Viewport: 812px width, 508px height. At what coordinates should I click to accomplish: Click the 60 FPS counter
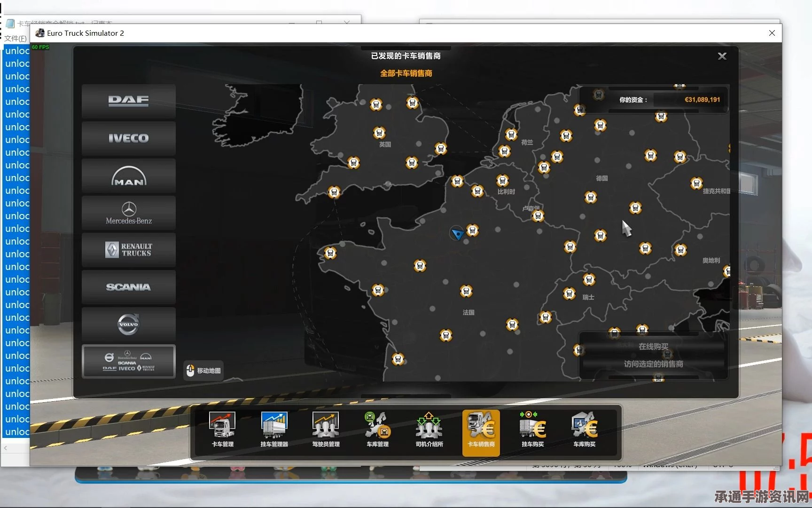click(40, 47)
